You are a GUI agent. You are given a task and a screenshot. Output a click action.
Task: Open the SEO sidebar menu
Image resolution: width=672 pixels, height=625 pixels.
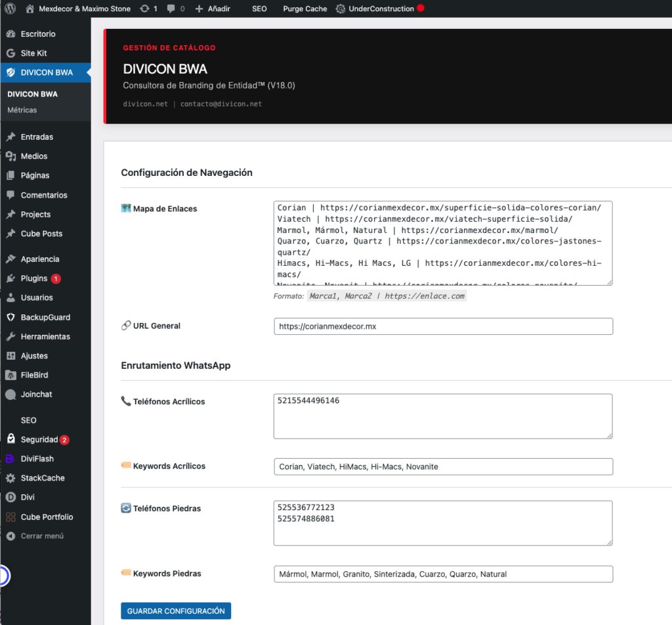[x=28, y=421]
